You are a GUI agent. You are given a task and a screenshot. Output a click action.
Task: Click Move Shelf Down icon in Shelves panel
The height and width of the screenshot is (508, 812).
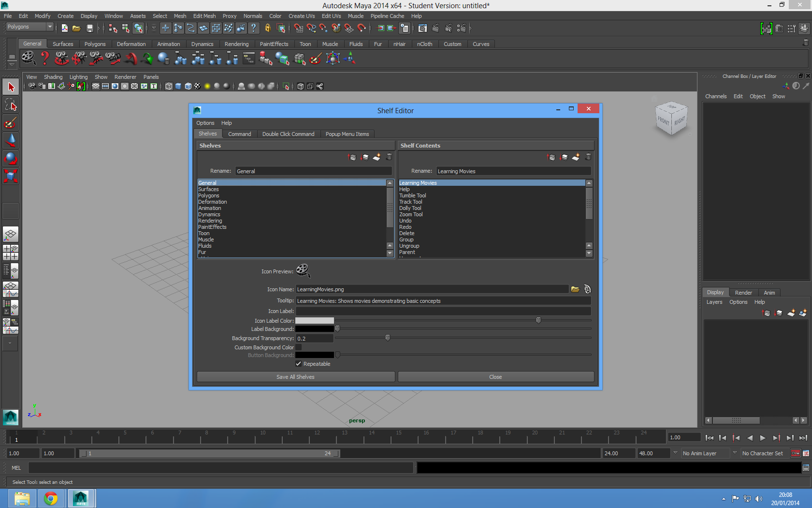click(364, 157)
